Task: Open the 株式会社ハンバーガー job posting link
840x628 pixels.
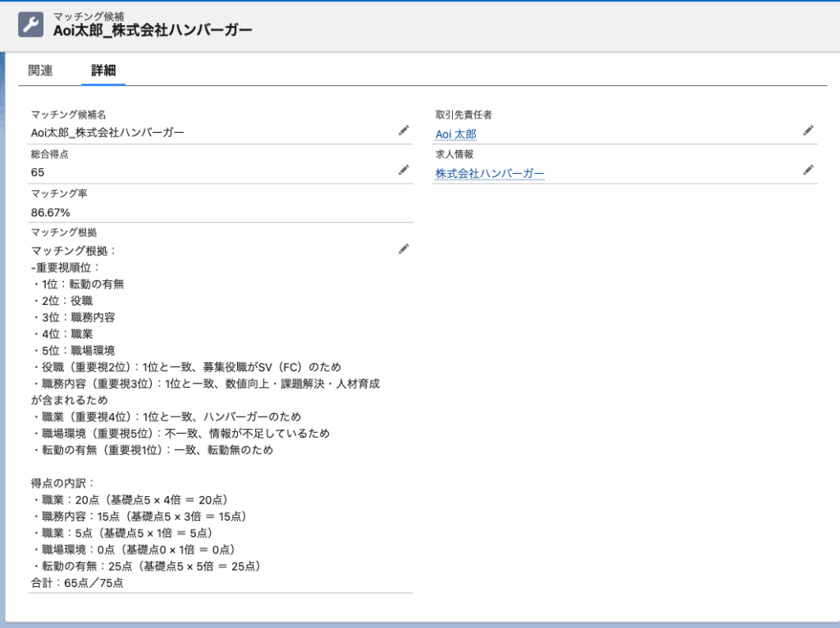Action: pos(490,173)
